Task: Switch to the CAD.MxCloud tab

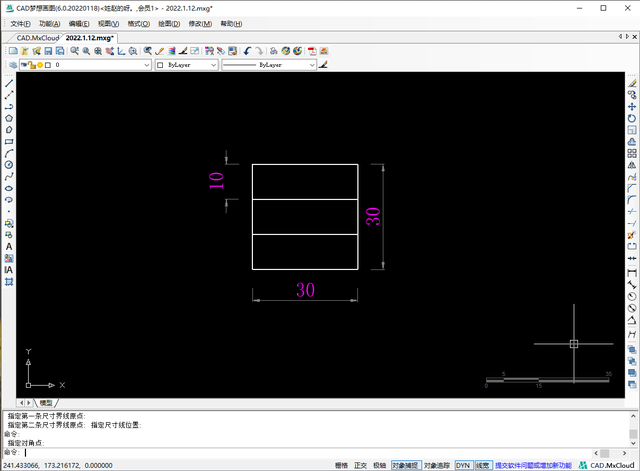Action: (x=38, y=38)
